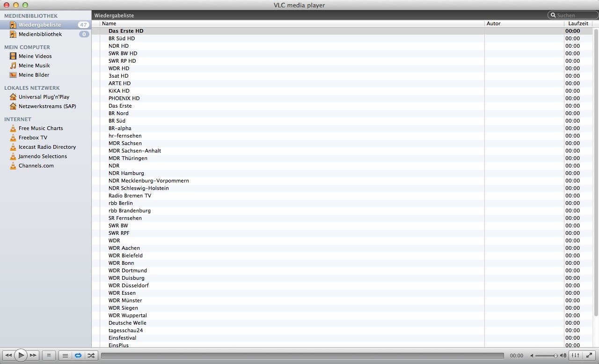Select Netzwerkstreams (SAP)
Image resolution: width=599 pixels, height=364 pixels.
click(x=45, y=106)
